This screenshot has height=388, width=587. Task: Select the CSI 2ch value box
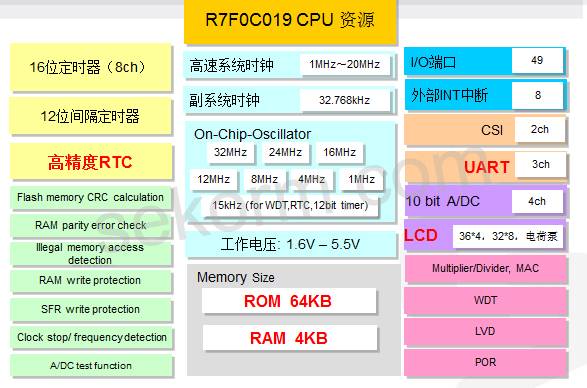pyautogui.click(x=539, y=129)
